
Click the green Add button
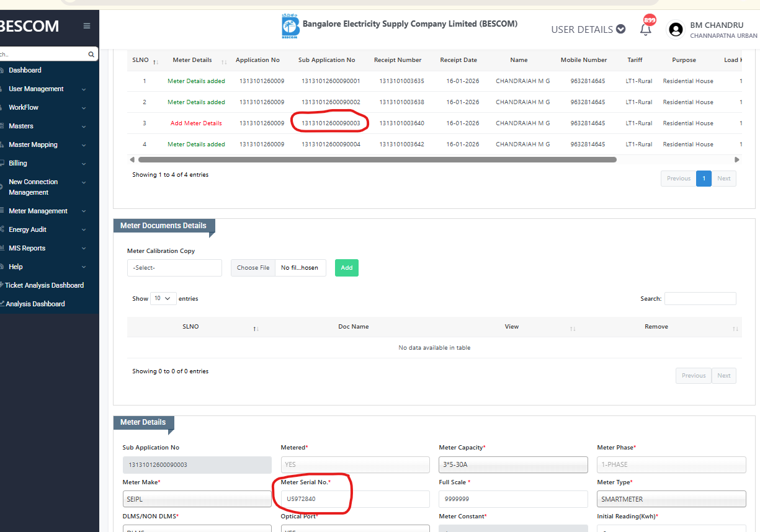346,268
